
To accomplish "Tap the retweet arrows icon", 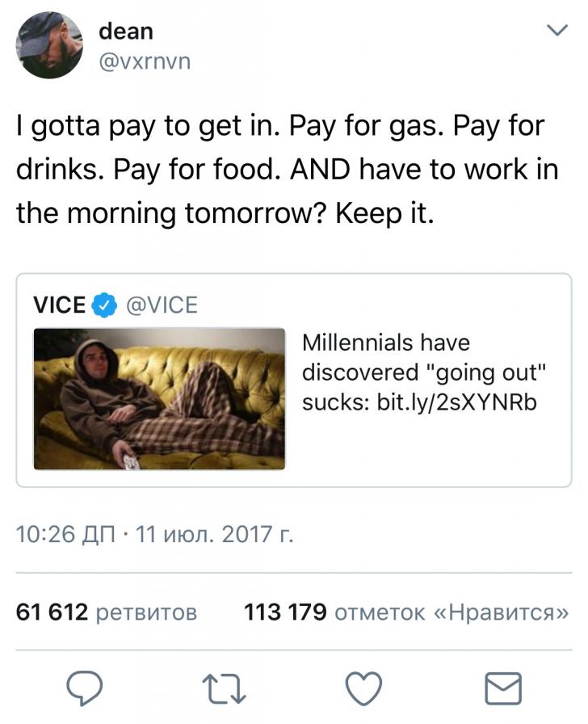I will [x=225, y=688].
